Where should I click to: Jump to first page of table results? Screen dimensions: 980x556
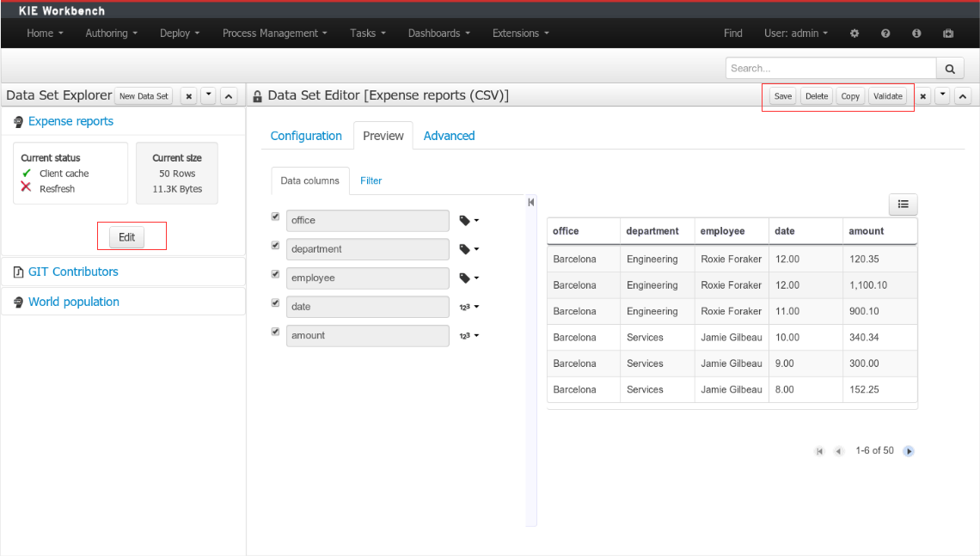[x=819, y=451]
